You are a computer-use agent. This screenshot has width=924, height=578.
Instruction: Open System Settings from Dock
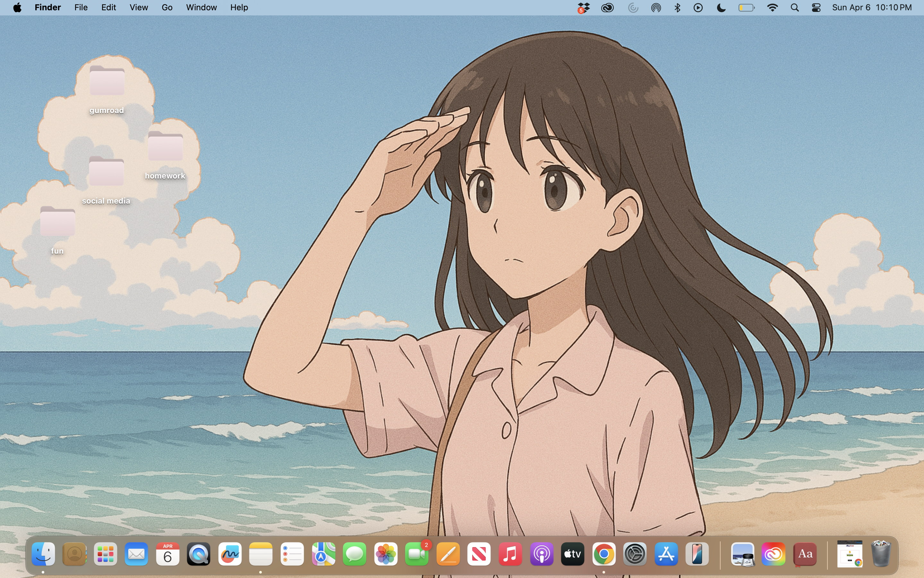(635, 554)
